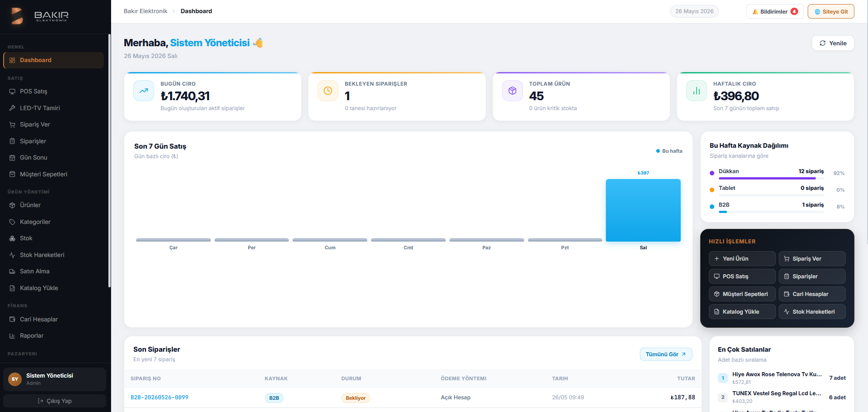Click Sipariş Ver quick action button
The image size is (868, 412).
812,259
